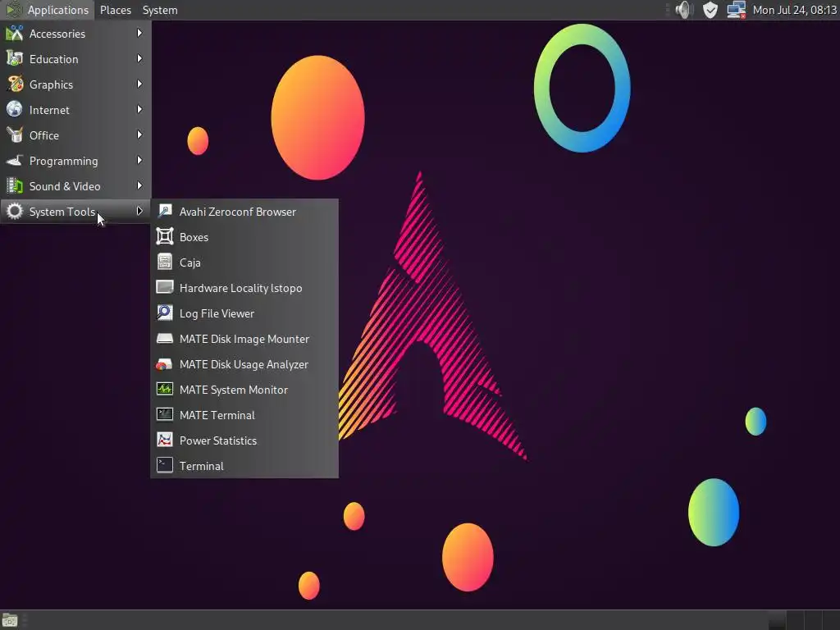Click the MATE Disk Usage Analyzer icon
The image size is (840, 630).
point(164,363)
